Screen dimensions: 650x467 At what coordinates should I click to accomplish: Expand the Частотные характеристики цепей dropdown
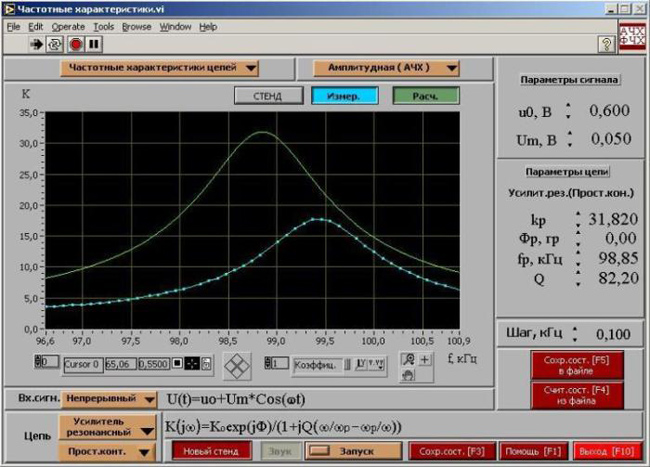click(159, 68)
